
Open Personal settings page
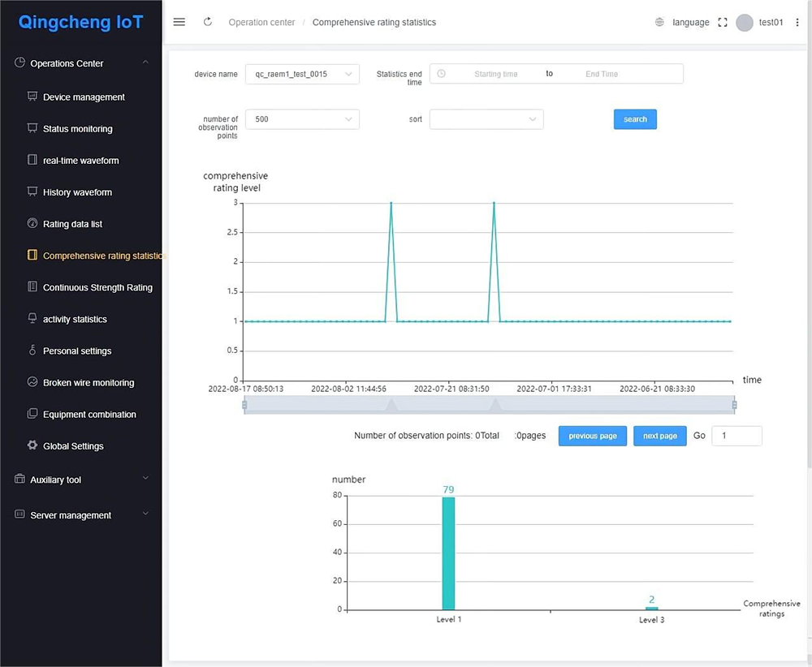(x=77, y=351)
